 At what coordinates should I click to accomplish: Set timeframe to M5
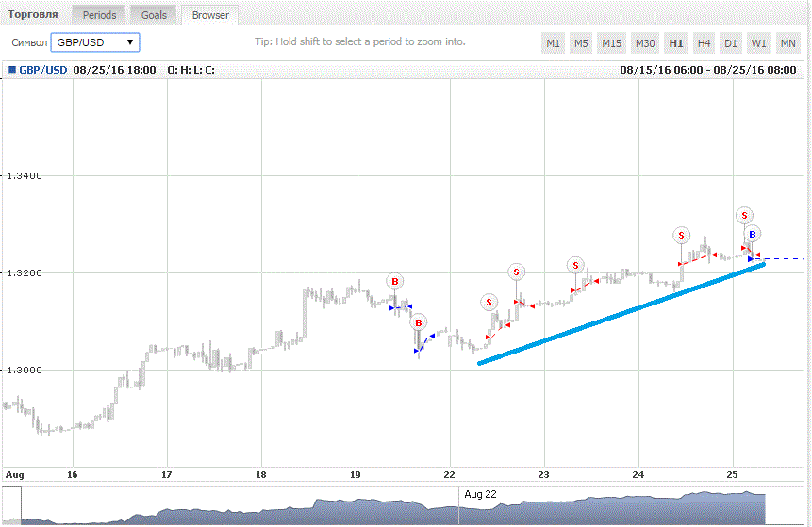581,43
